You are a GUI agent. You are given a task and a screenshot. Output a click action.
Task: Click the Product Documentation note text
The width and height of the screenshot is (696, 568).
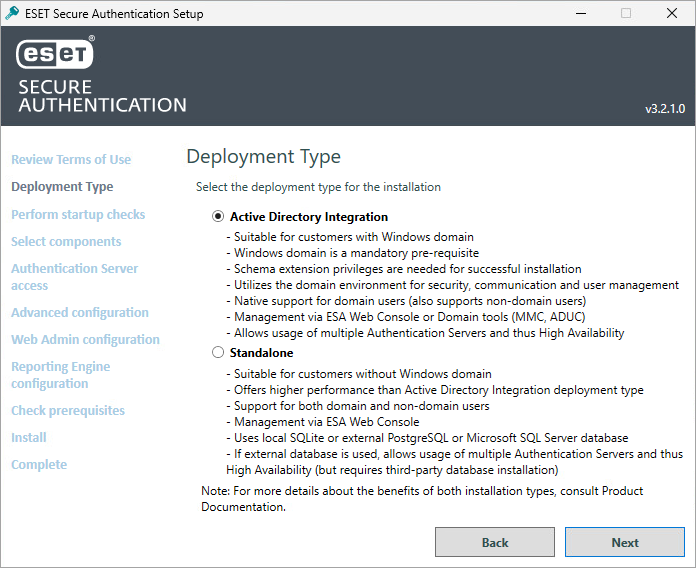click(422, 499)
